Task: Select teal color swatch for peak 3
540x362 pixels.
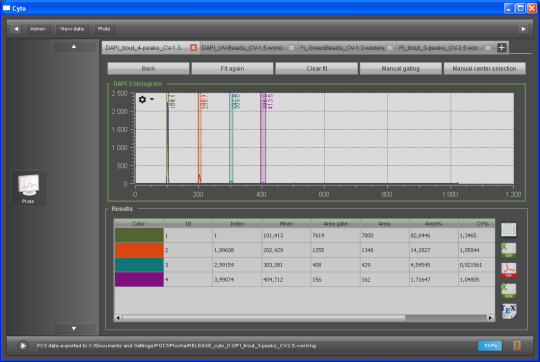Action: click(139, 265)
